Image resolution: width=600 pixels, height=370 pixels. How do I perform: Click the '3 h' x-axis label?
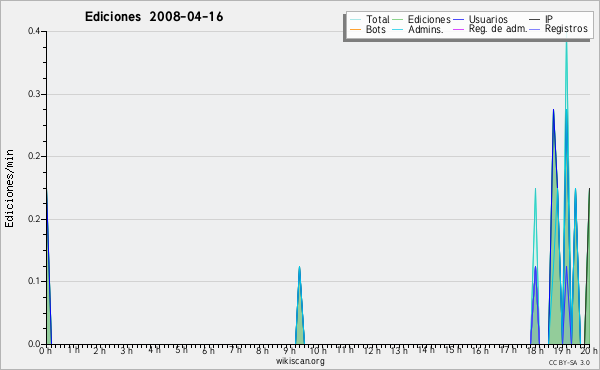[127, 351]
